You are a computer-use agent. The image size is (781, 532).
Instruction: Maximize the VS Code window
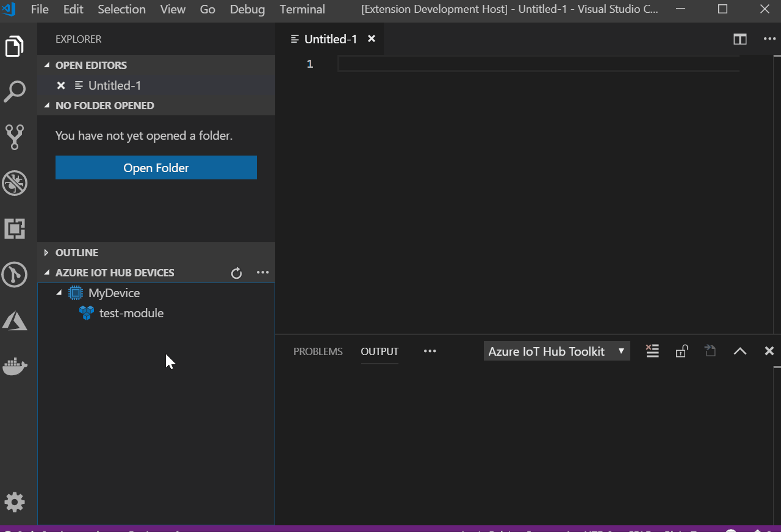[x=723, y=9]
